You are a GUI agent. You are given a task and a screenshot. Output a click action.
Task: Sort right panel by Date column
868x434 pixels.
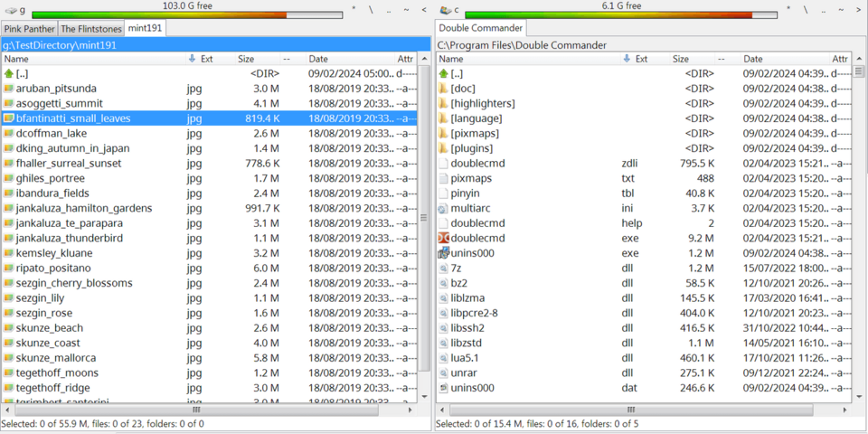(753, 59)
